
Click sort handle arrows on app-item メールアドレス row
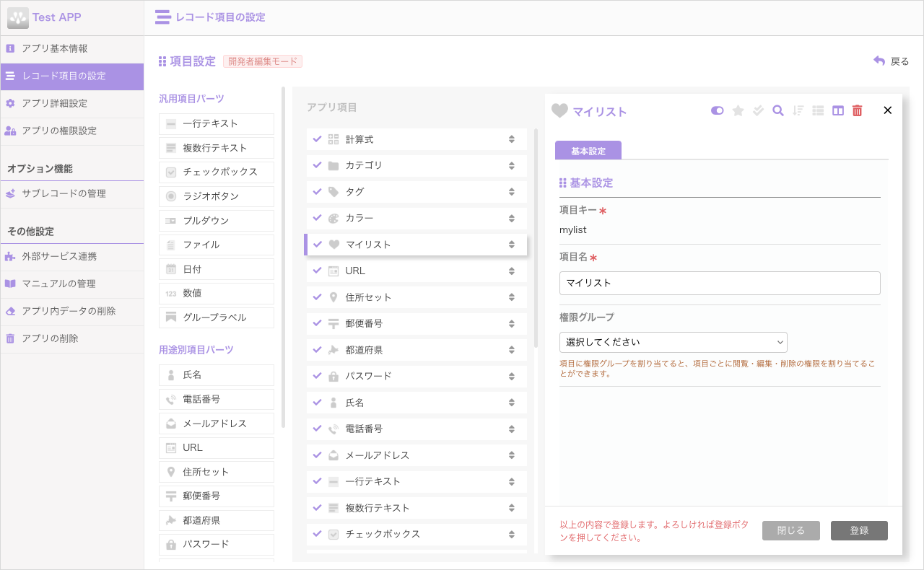click(x=512, y=455)
